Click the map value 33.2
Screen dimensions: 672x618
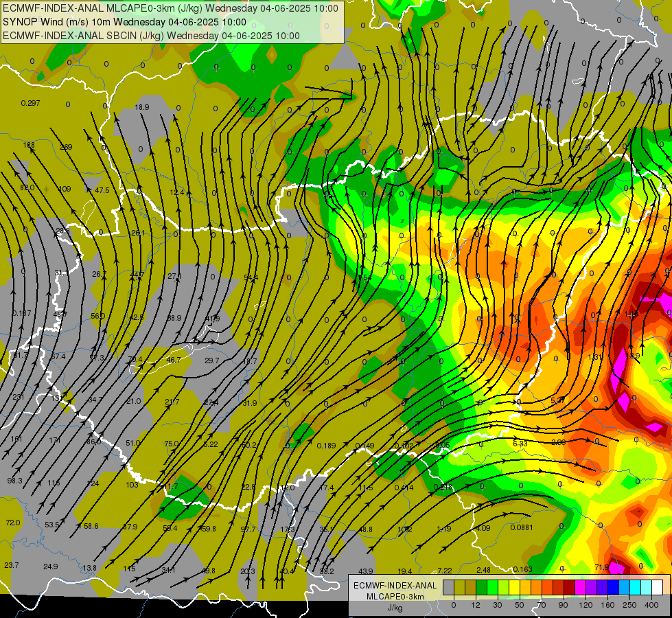point(327,571)
